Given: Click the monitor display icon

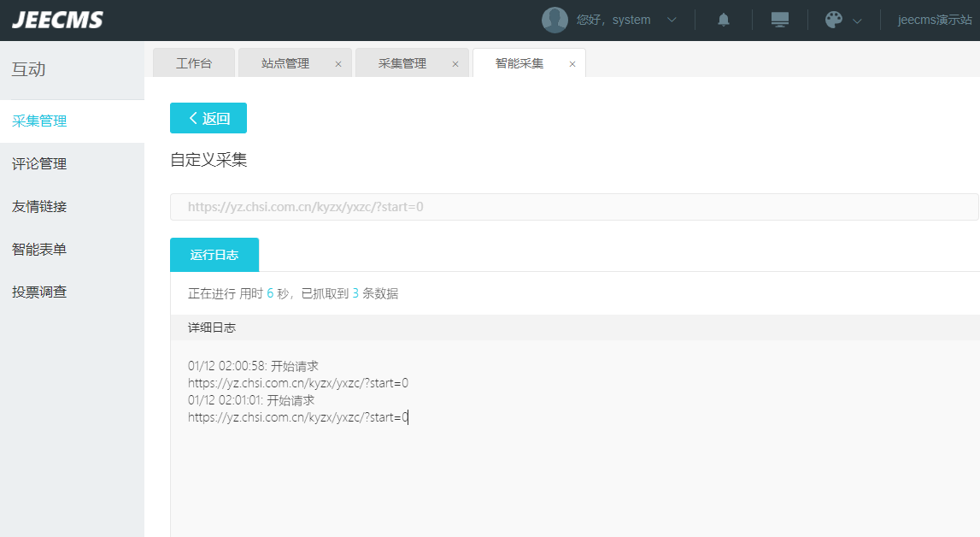Looking at the screenshot, I should pyautogui.click(x=779, y=20).
